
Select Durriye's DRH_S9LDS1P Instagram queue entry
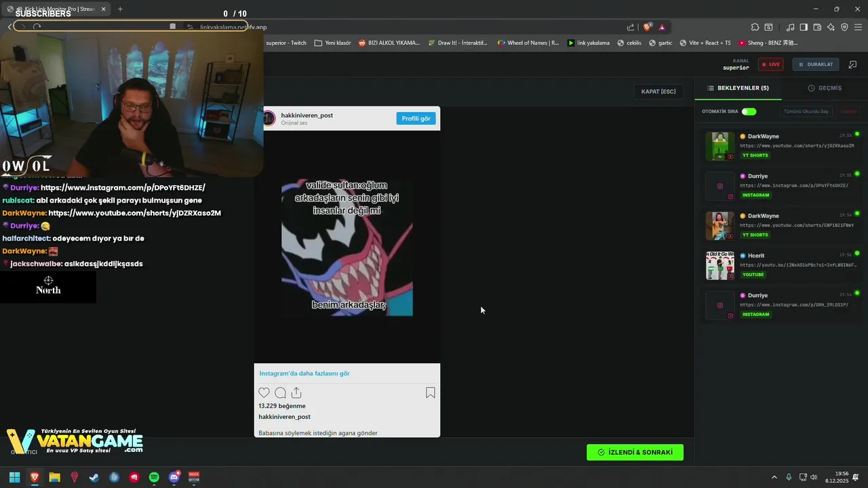(781, 305)
